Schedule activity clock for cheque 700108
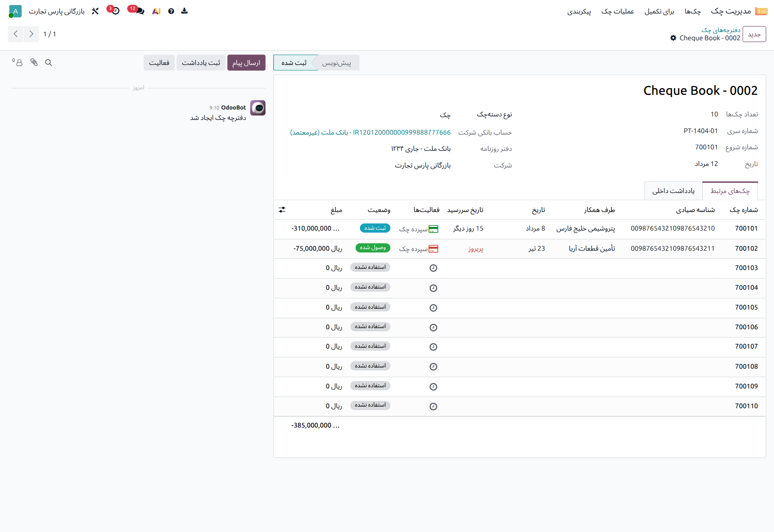The image size is (774, 532). (433, 366)
